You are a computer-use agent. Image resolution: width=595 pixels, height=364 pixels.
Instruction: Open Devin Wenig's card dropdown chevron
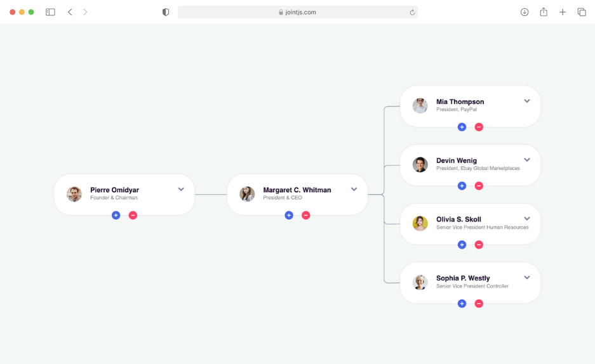527,160
